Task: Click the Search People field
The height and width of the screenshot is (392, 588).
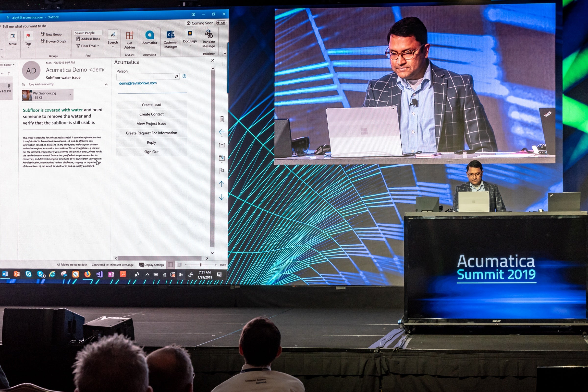Action: pyautogui.click(x=88, y=33)
